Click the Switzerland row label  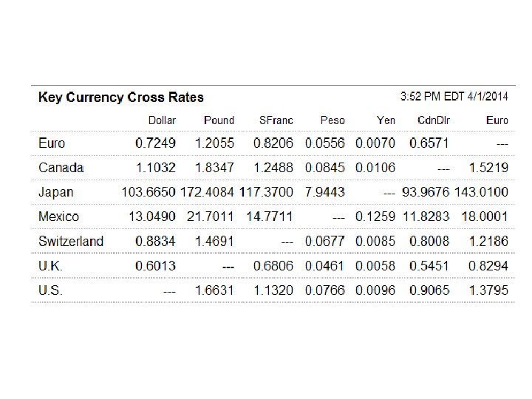[x=71, y=241]
